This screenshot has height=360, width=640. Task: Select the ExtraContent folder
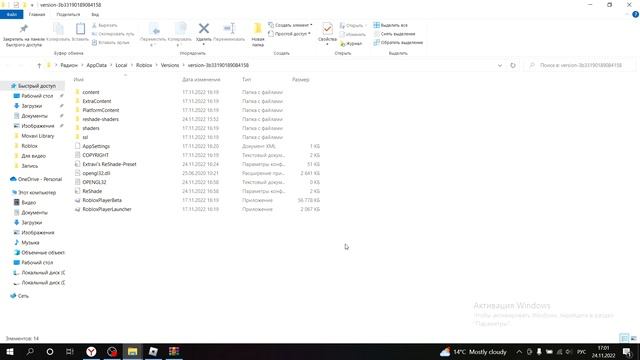click(97, 101)
